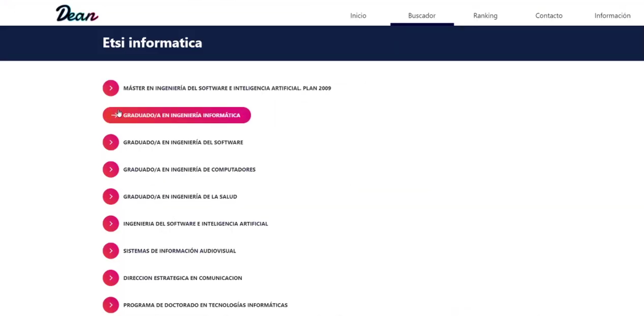
Task: Open the Información menu item
Action: (612, 16)
